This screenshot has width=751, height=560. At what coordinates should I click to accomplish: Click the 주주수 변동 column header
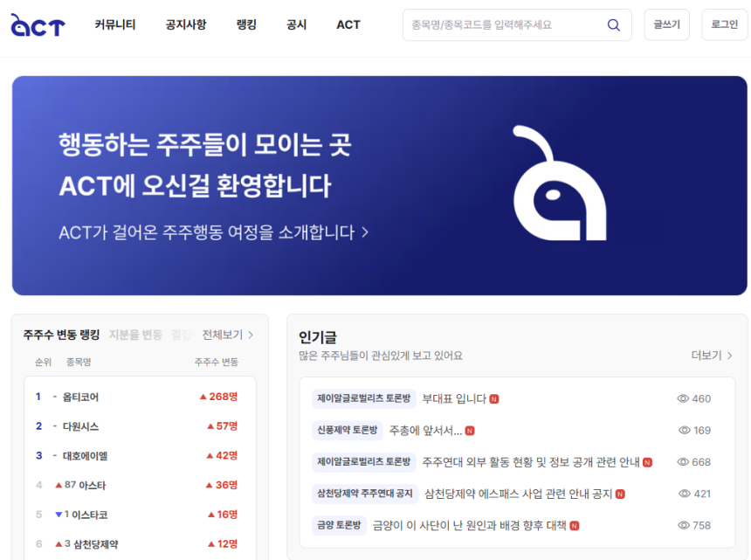click(x=216, y=363)
